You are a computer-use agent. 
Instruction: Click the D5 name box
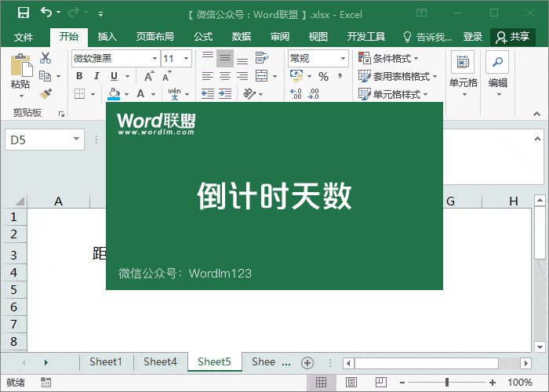pos(45,140)
